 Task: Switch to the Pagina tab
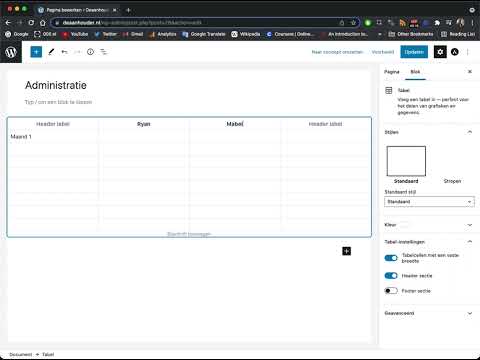pyautogui.click(x=392, y=72)
